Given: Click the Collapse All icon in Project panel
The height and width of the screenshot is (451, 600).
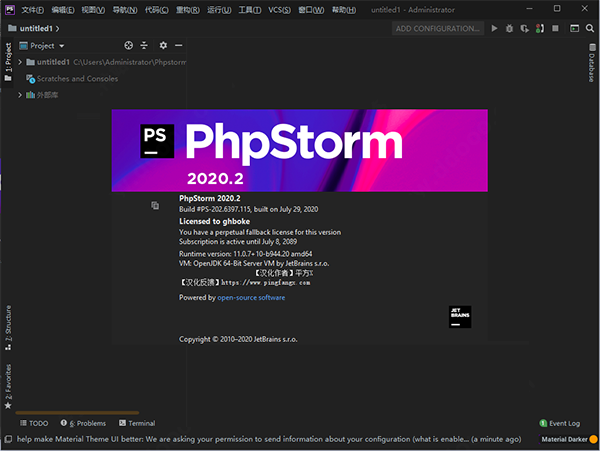Looking at the screenshot, I should (144, 46).
